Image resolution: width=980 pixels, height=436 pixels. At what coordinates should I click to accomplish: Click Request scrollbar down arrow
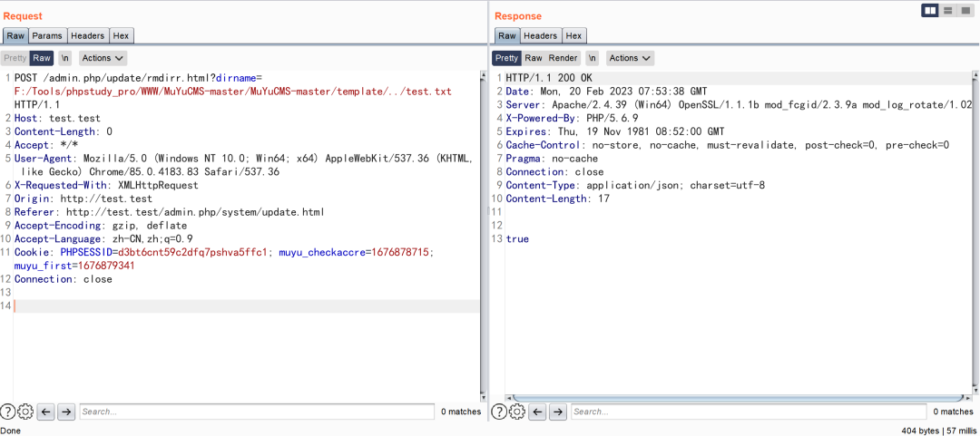click(483, 397)
